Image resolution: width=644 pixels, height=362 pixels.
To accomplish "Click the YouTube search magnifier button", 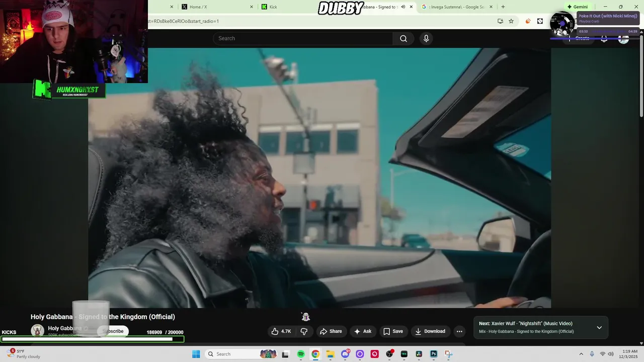I will 403,39.
